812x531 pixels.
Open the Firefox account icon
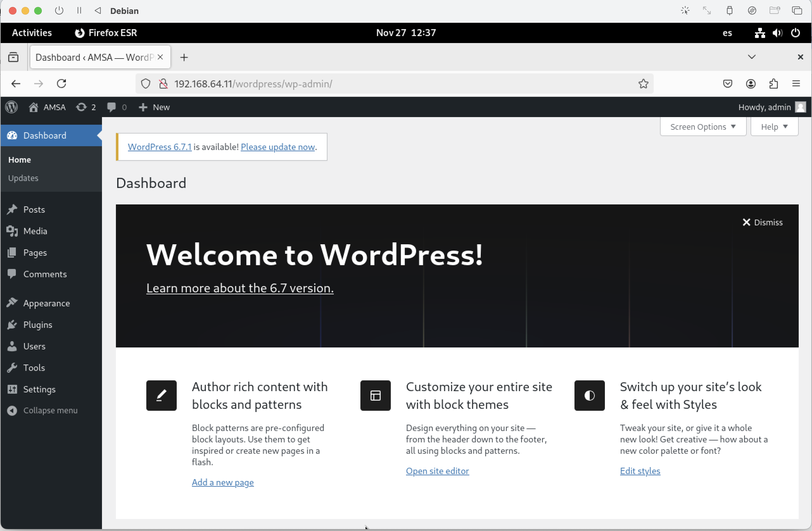pos(751,84)
